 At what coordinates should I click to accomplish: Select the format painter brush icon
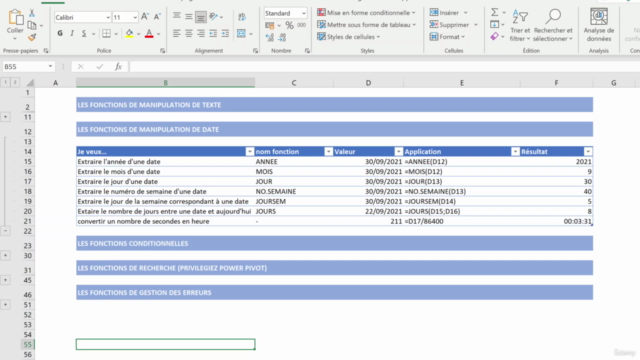tap(32, 37)
